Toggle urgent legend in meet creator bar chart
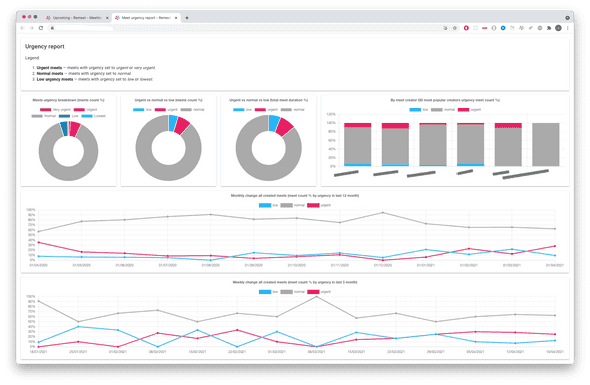 [x=469, y=110]
